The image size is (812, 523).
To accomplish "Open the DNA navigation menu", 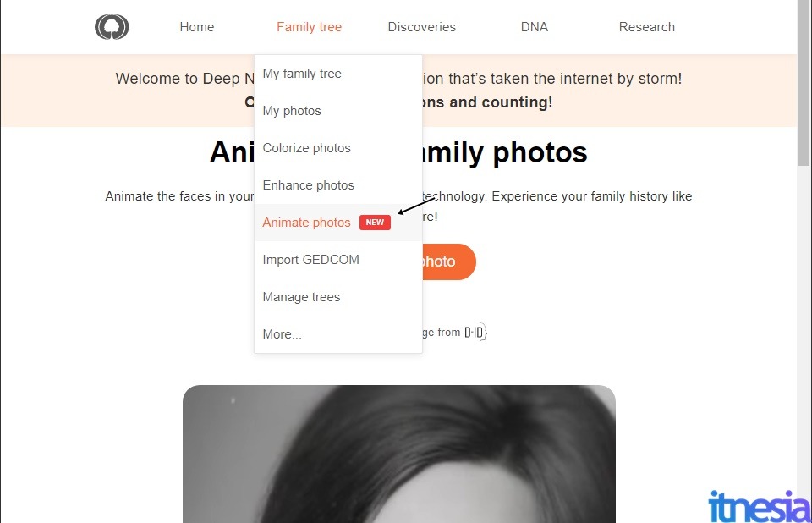I will (535, 27).
